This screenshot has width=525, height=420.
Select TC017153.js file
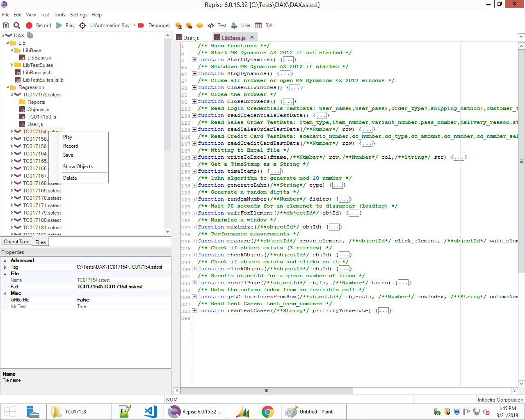(42, 117)
